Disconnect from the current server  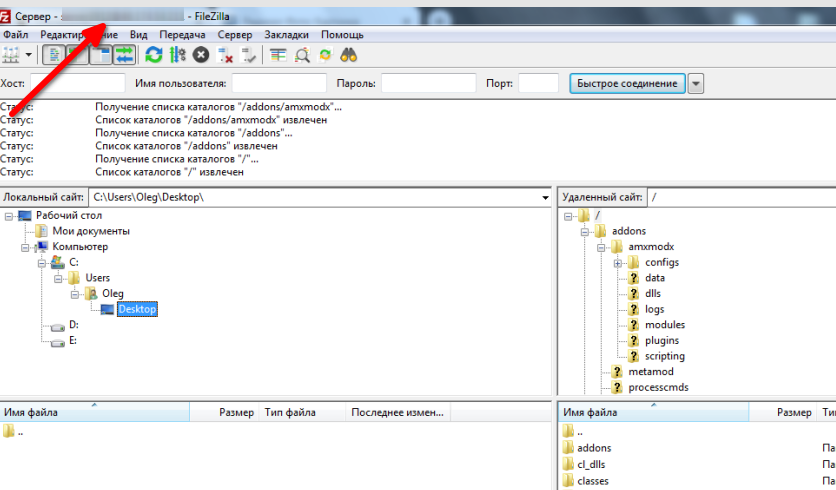[225, 55]
